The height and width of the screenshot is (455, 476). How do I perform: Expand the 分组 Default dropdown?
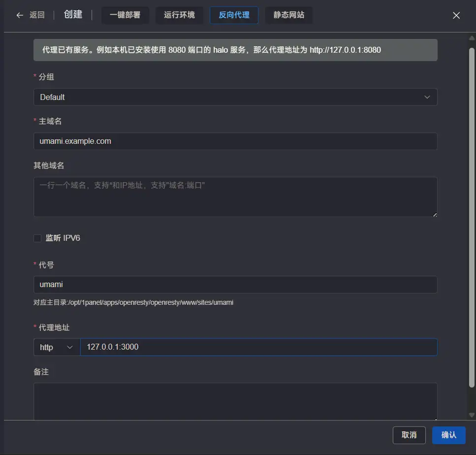(x=235, y=97)
